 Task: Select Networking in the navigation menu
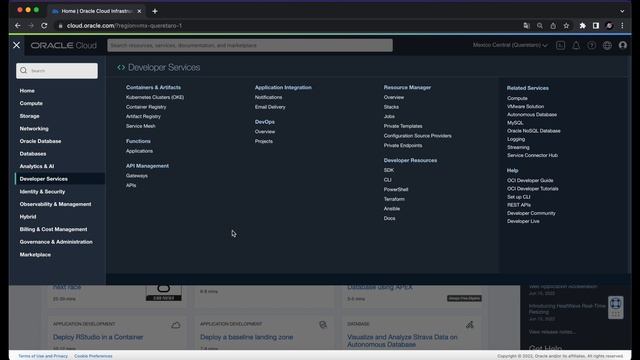[x=34, y=129]
